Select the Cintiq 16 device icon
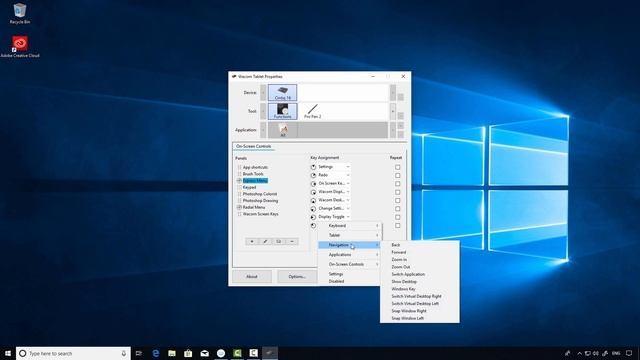 point(282,93)
